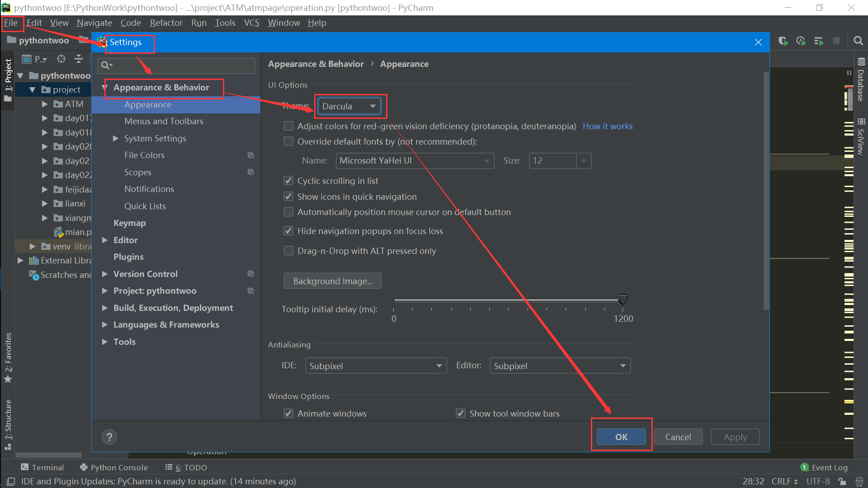Click the Background Image... button

(333, 281)
